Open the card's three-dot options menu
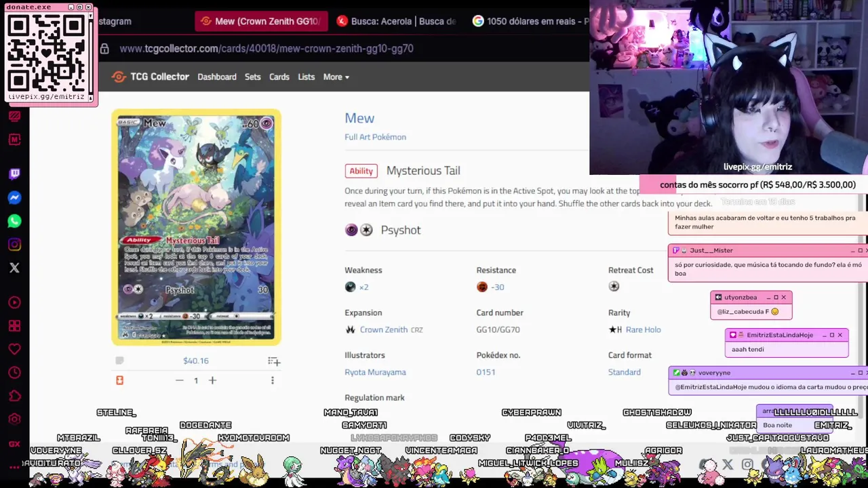Screen dimensions: 868x488 pos(273,380)
